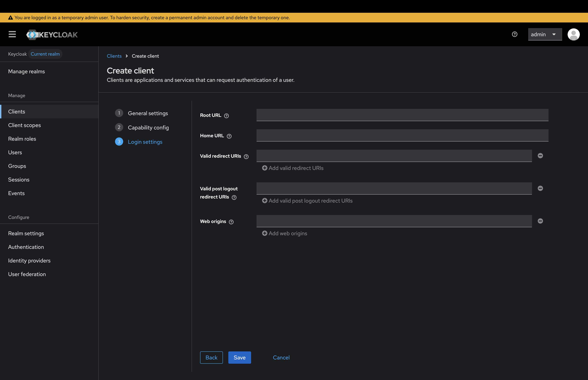Show help tooltip for Home URL
The image size is (588, 380).
pyautogui.click(x=229, y=136)
